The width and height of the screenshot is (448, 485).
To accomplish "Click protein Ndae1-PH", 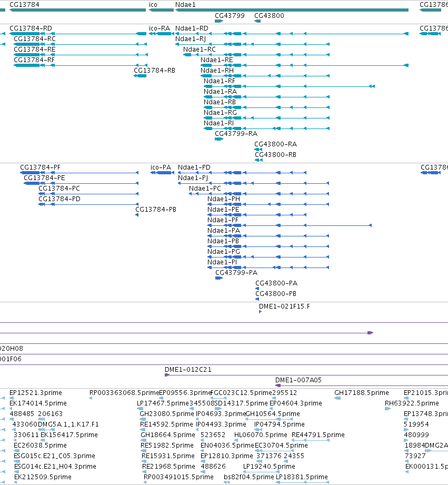I will point(224,199).
